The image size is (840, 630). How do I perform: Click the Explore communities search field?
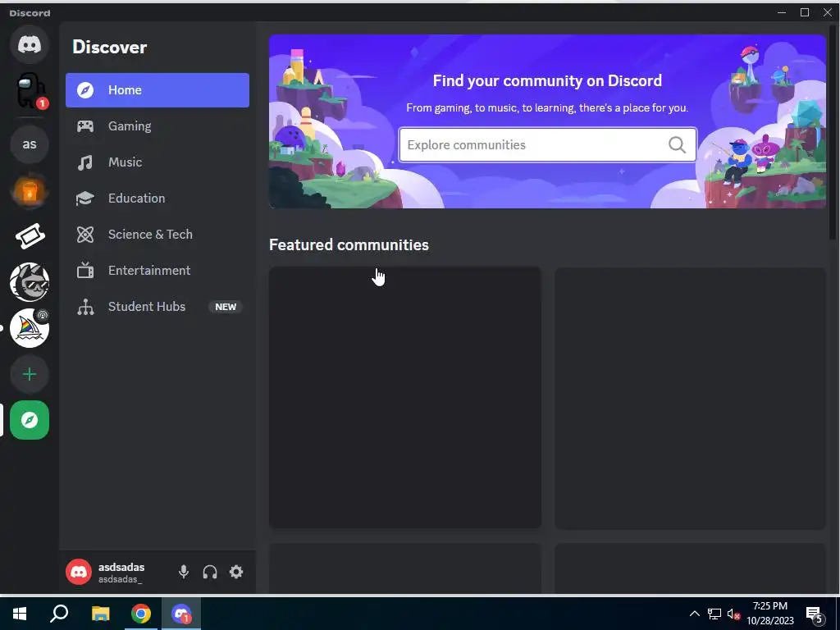[x=547, y=144]
